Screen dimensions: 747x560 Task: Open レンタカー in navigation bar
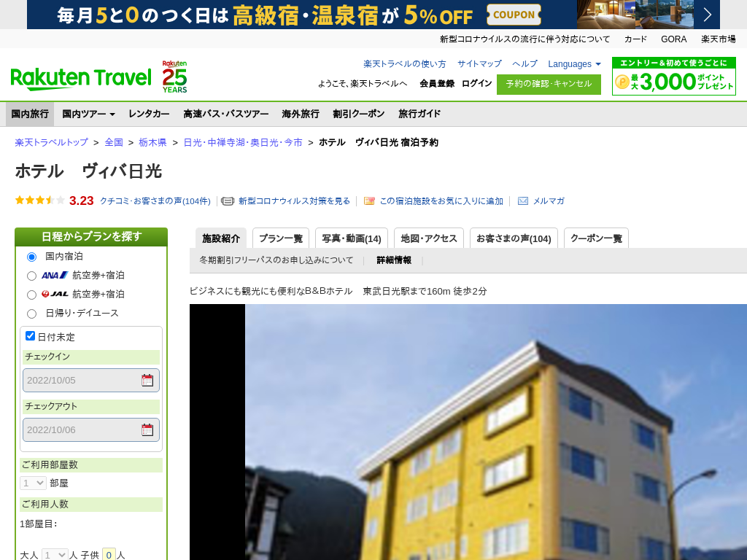[149, 114]
